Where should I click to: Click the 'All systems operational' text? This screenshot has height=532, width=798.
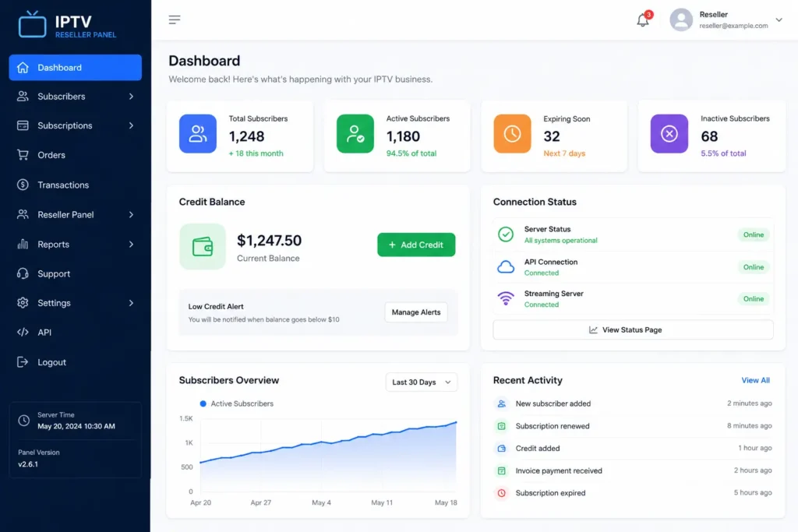[561, 241]
